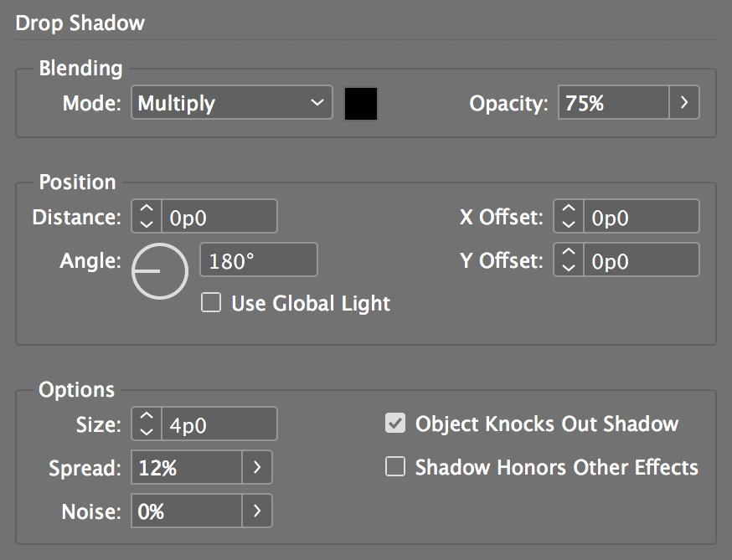Click the shadow color swatch next to Multiply
732x560 pixels.
tap(360, 103)
